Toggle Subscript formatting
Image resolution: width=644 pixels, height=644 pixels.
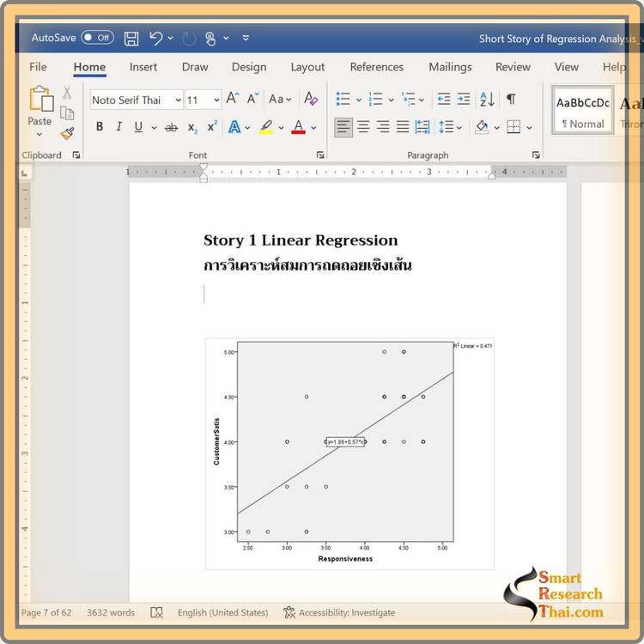pyautogui.click(x=192, y=128)
